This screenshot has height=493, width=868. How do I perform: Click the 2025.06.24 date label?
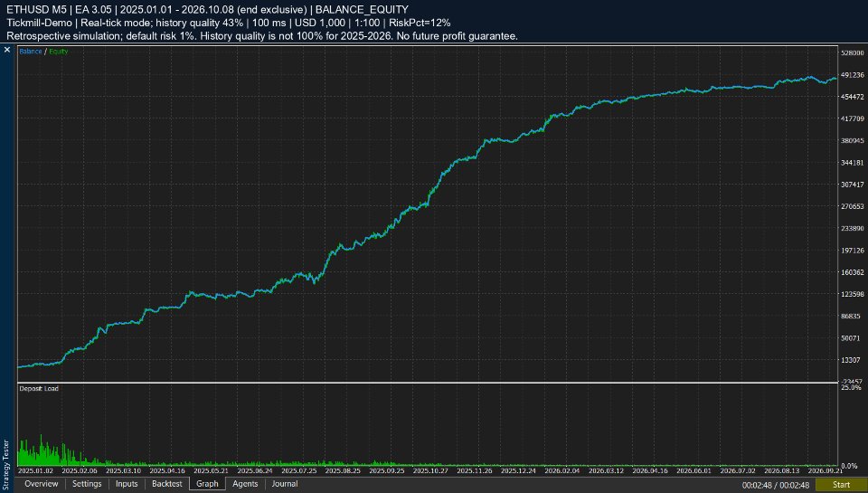pyautogui.click(x=255, y=471)
